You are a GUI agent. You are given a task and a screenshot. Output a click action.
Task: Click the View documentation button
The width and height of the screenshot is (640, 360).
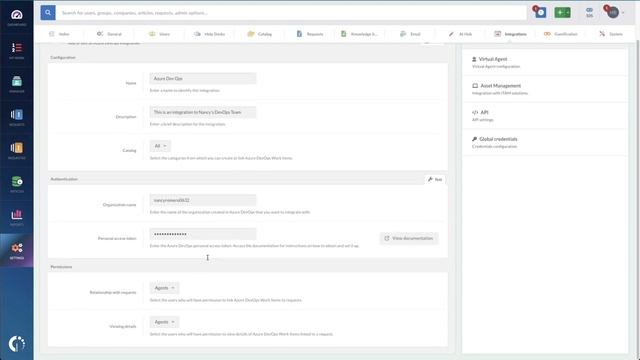(x=409, y=238)
